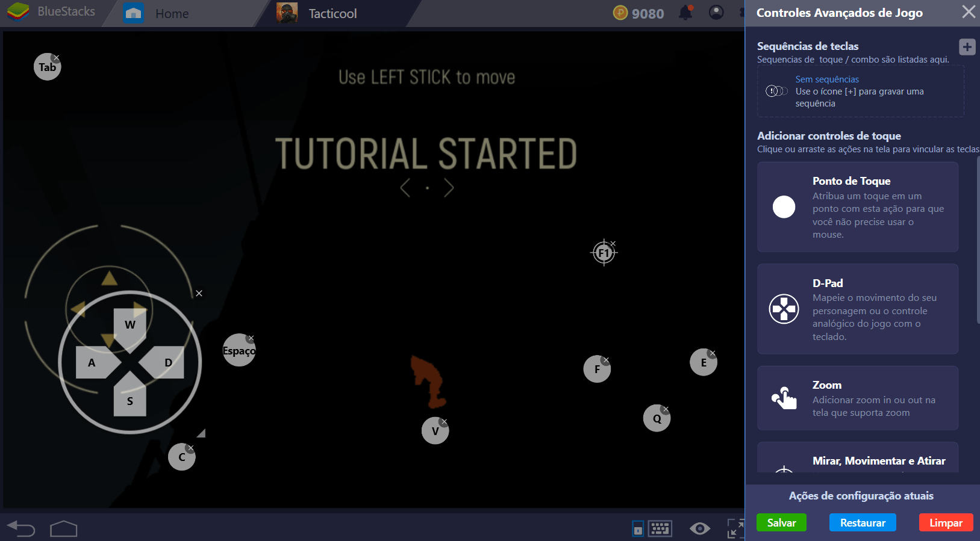Click the BlueStacks logo
Image resolution: width=980 pixels, height=541 pixels.
(18, 11)
